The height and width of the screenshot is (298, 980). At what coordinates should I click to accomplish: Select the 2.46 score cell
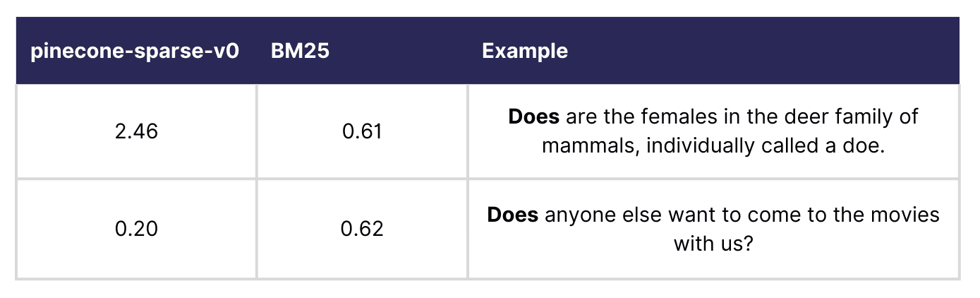(x=135, y=131)
